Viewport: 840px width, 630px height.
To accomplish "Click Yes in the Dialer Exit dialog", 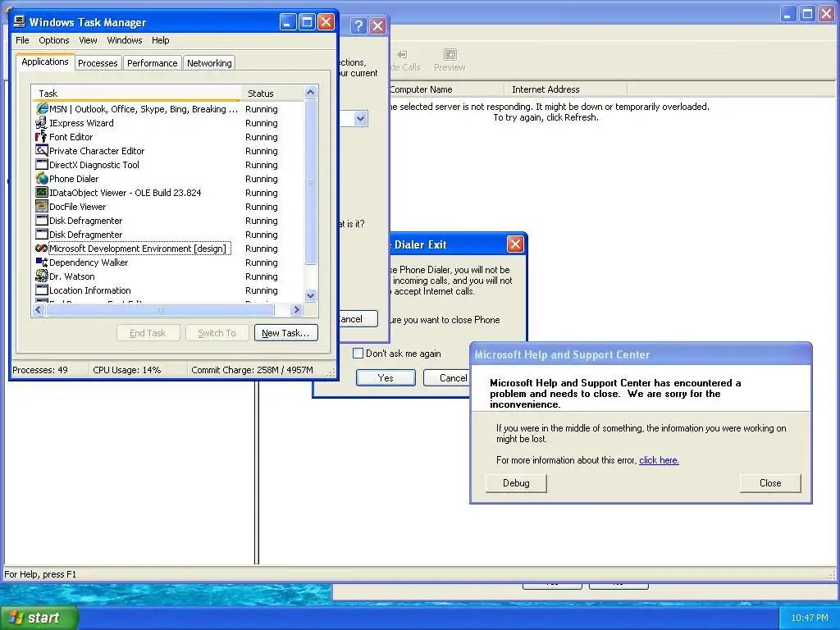I will click(x=386, y=377).
